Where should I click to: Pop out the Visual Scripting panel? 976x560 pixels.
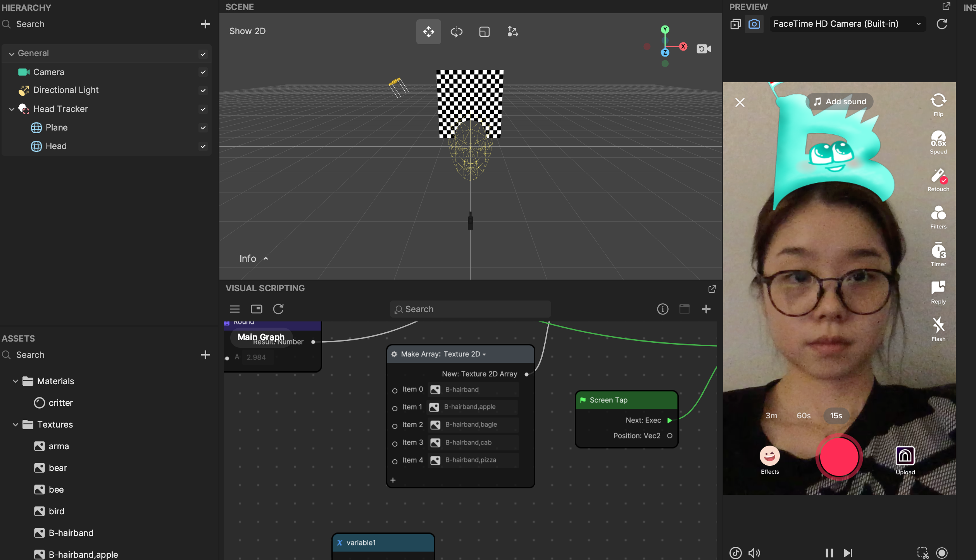[712, 289]
